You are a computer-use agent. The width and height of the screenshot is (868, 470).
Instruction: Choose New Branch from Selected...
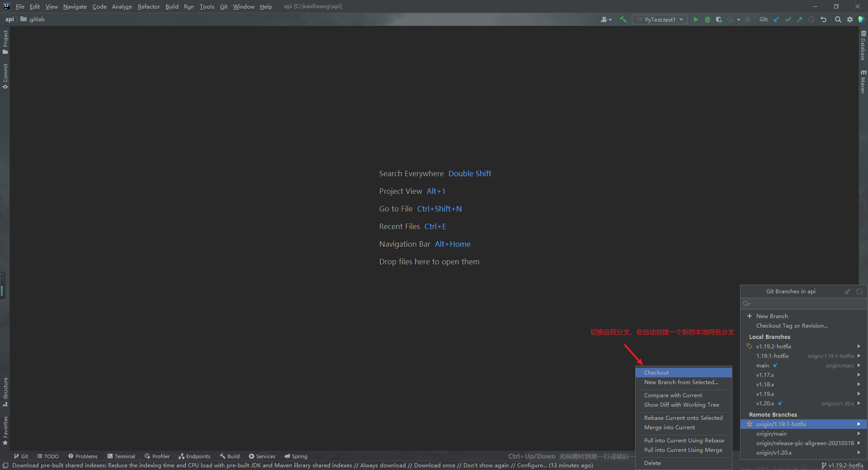point(684,382)
